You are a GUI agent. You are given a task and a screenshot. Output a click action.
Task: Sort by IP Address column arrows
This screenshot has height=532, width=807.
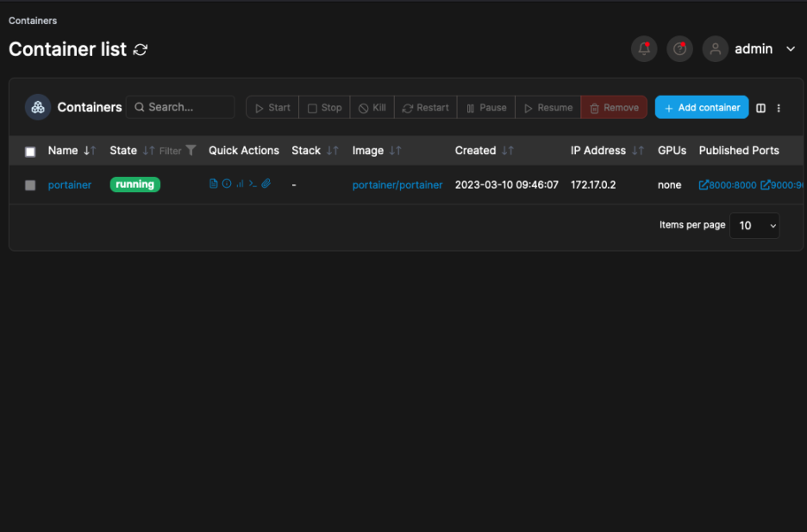click(x=638, y=151)
